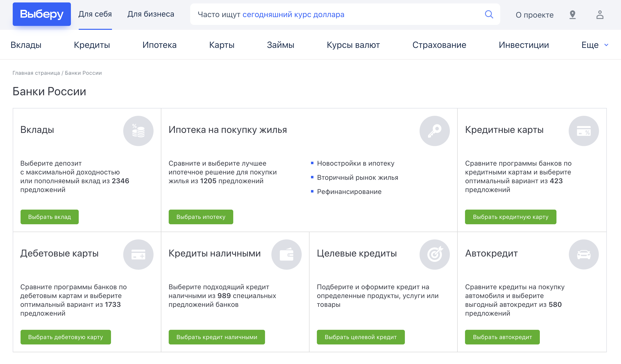621x364 pixels.
Task: Click the Выберу logo
Action: click(42, 14)
